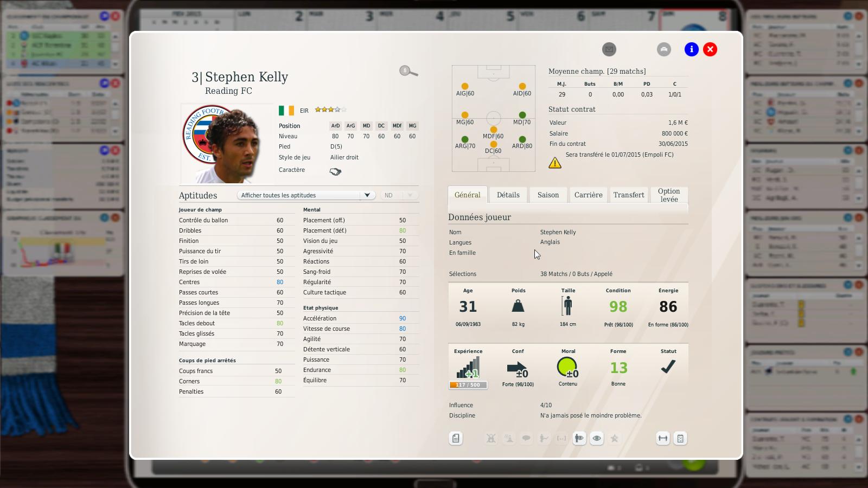Click the 'Ailier droit' playing style
This screenshot has width=868, height=488.
(344, 157)
